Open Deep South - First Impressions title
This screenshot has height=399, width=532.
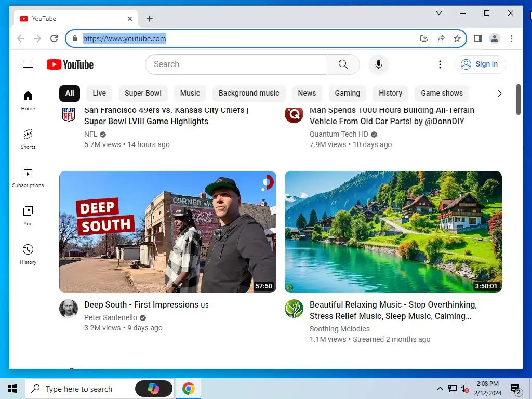pos(146,304)
